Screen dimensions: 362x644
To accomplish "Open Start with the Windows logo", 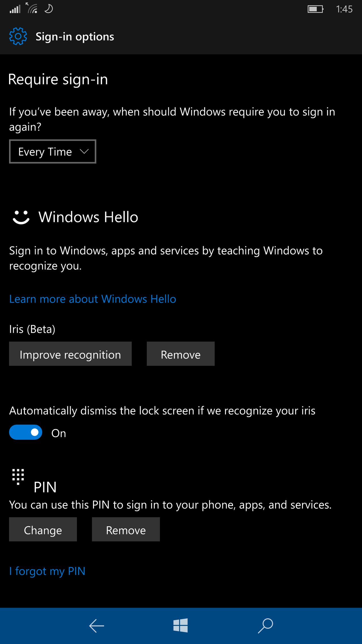I will pyautogui.click(x=180, y=625).
